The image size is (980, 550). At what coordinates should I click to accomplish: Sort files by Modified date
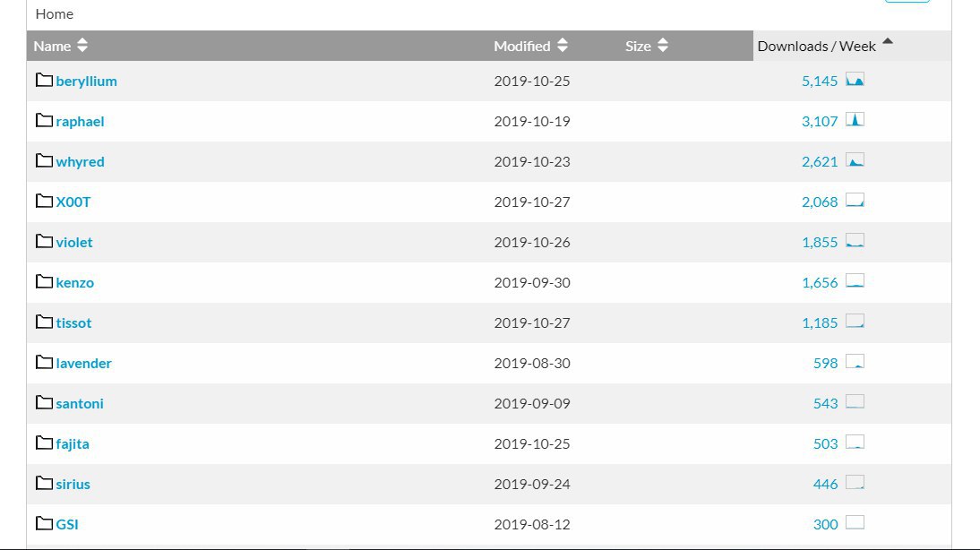click(x=530, y=46)
